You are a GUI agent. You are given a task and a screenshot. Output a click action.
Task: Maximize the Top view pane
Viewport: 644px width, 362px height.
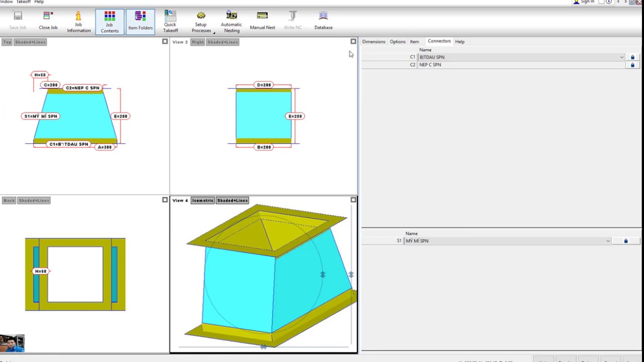(x=165, y=42)
